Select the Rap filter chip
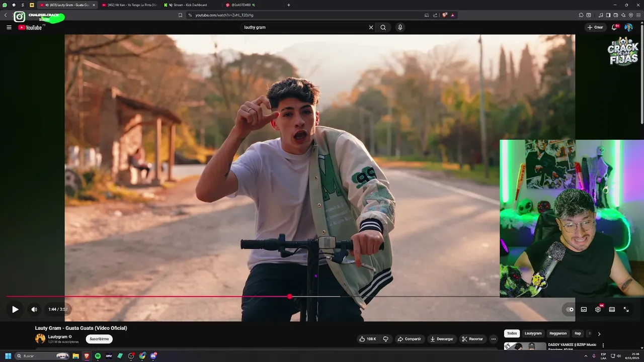 578,333
